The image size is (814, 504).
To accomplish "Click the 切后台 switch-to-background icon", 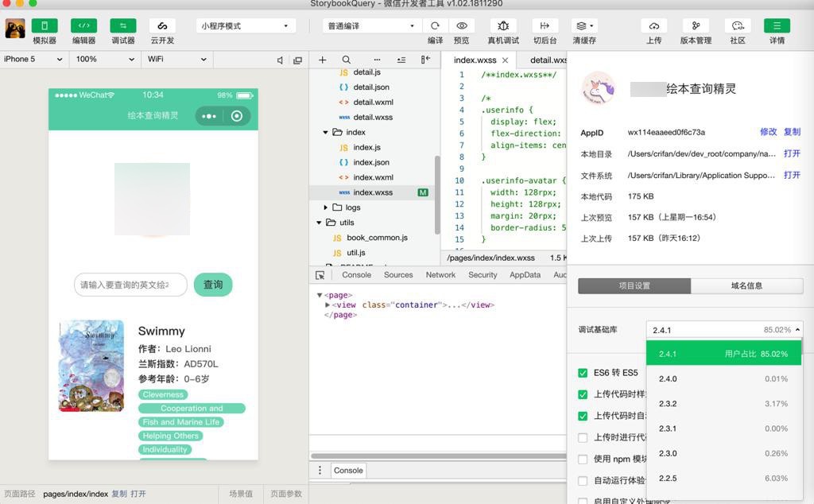I will 545,25.
